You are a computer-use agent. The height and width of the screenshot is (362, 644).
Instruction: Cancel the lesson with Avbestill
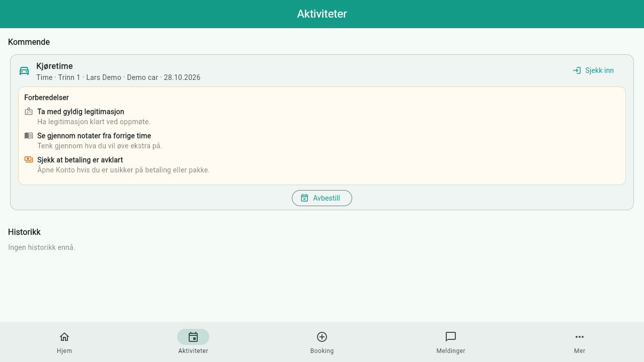[322, 198]
